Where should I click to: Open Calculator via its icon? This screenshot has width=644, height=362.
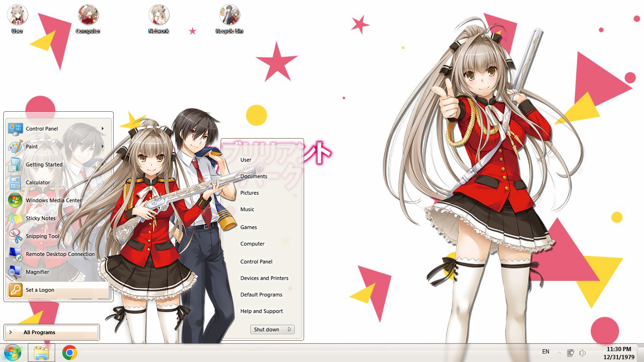coord(15,182)
